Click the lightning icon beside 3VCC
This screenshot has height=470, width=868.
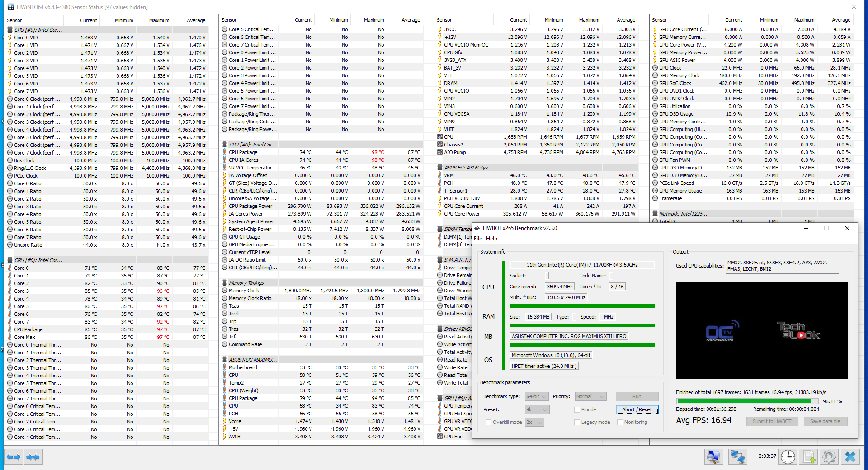pyautogui.click(x=440, y=29)
